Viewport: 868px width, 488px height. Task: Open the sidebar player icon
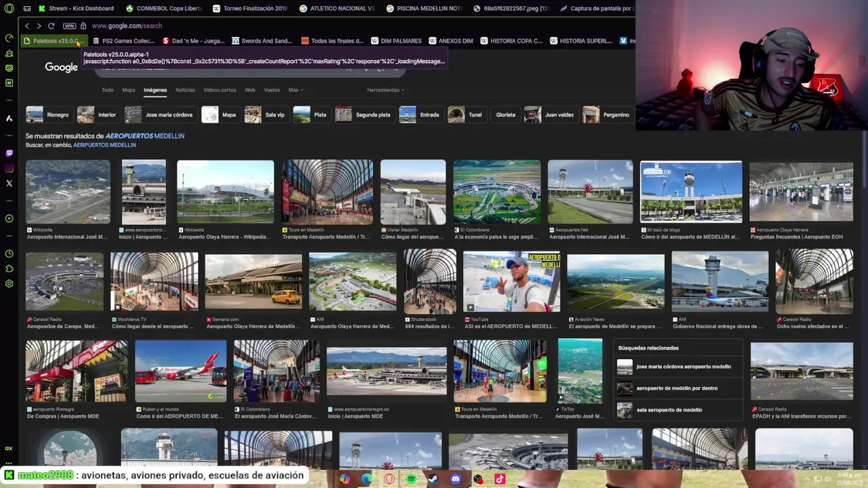(9, 218)
